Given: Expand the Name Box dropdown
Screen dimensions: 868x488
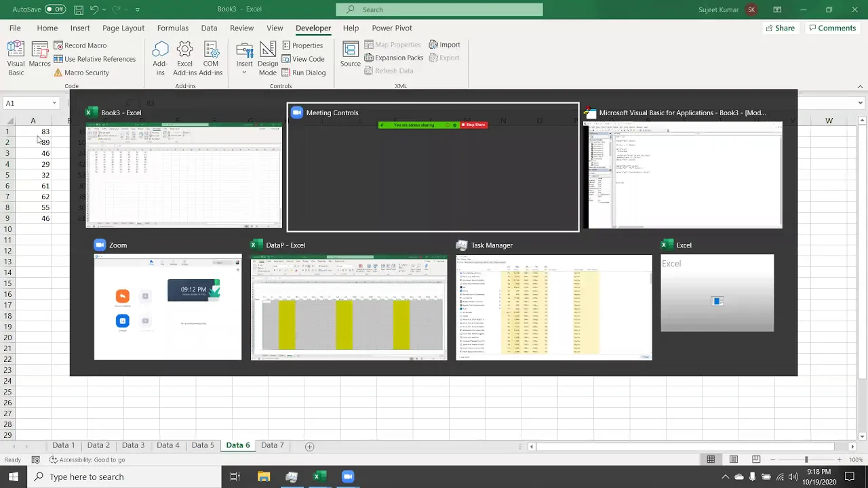Looking at the screenshot, I should click(x=54, y=103).
